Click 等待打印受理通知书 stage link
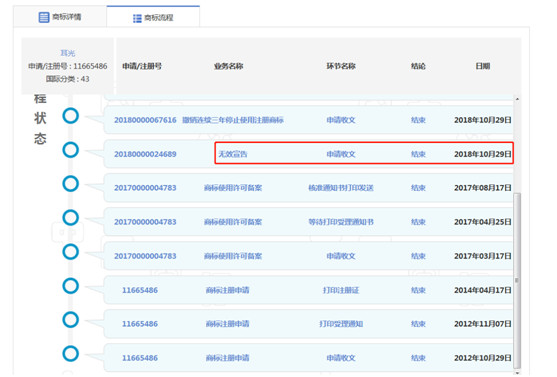 tap(341, 222)
